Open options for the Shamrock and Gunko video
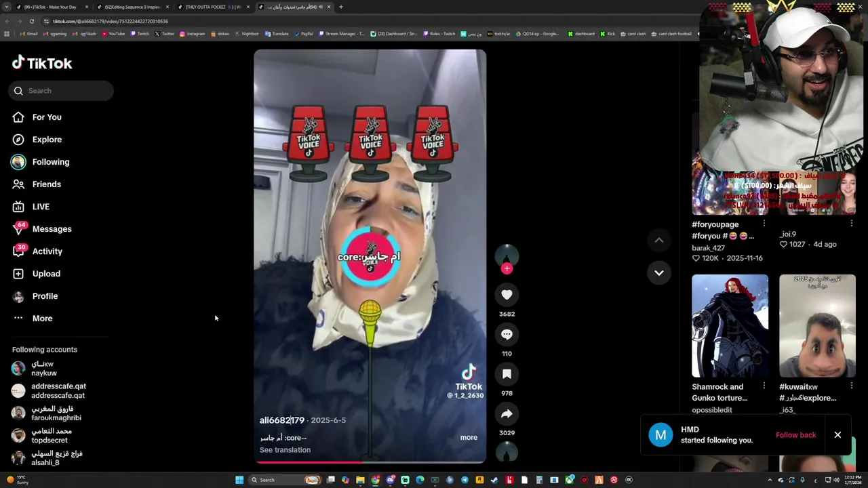868x488 pixels. point(764,386)
